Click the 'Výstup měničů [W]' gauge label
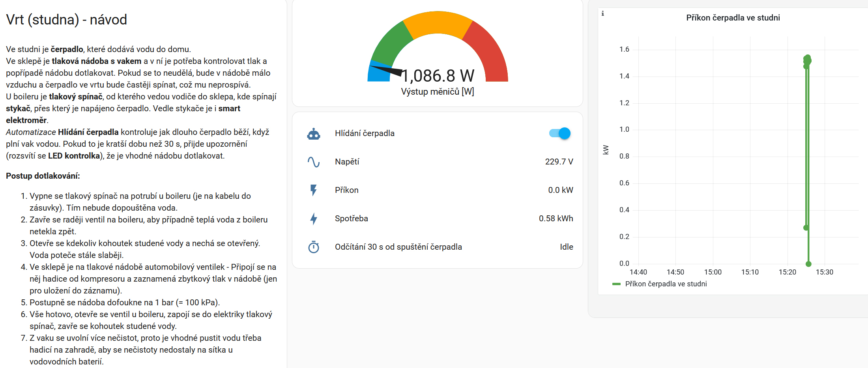This screenshot has width=868, height=368. 438,92
